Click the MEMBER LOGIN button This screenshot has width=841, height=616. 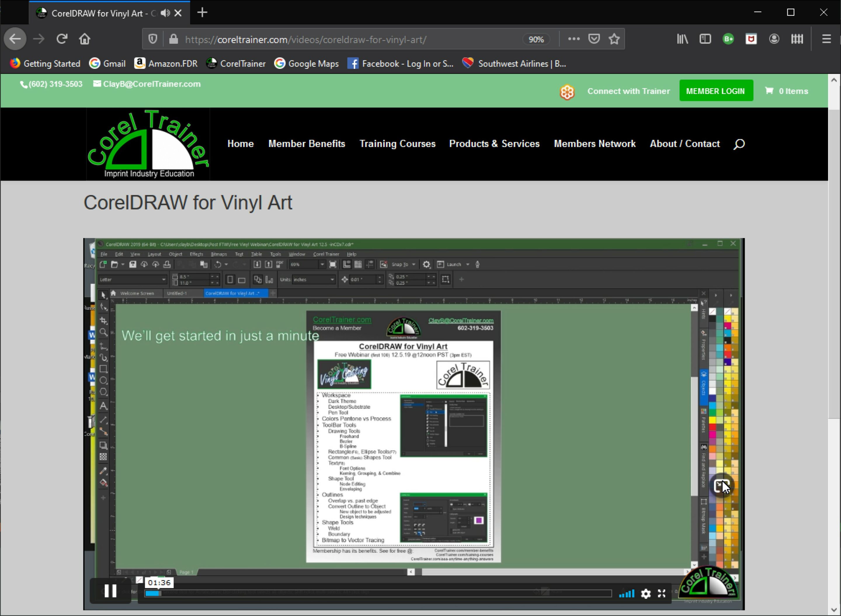[716, 91]
